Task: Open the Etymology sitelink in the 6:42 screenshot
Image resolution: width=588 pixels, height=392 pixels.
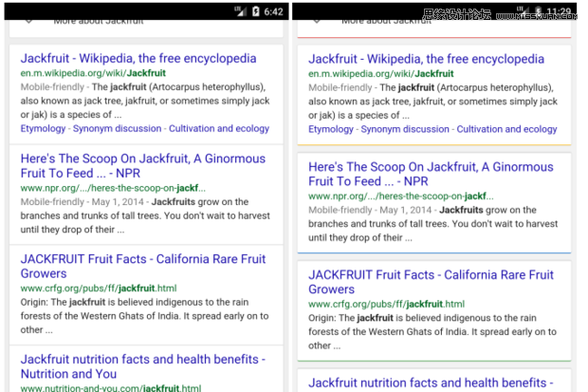Action: tap(43, 128)
